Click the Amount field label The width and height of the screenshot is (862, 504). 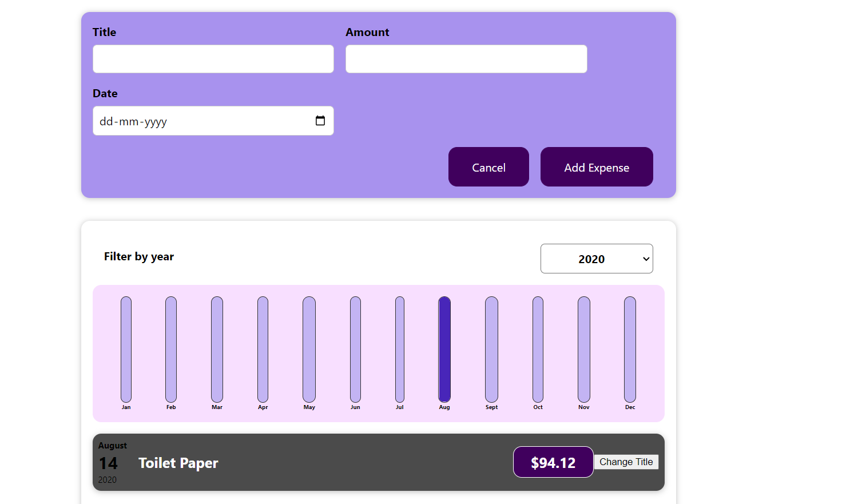[367, 33]
